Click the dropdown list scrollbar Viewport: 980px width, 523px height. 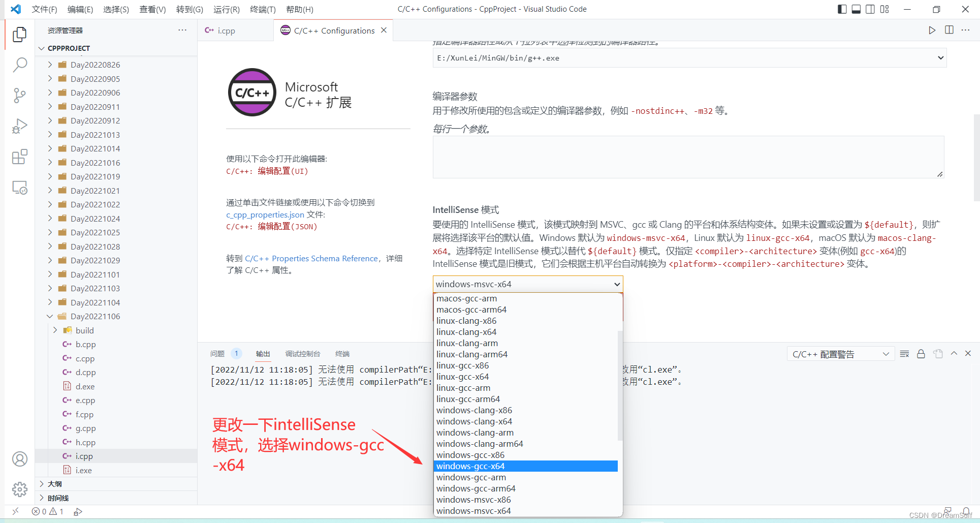click(x=620, y=385)
